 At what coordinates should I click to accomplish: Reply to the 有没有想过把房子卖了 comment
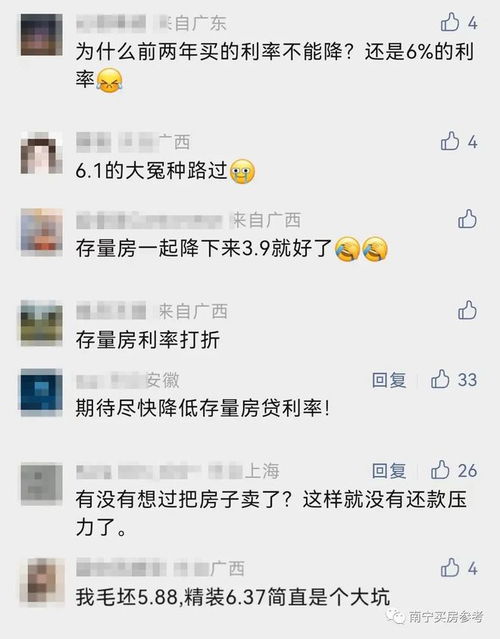coord(389,471)
